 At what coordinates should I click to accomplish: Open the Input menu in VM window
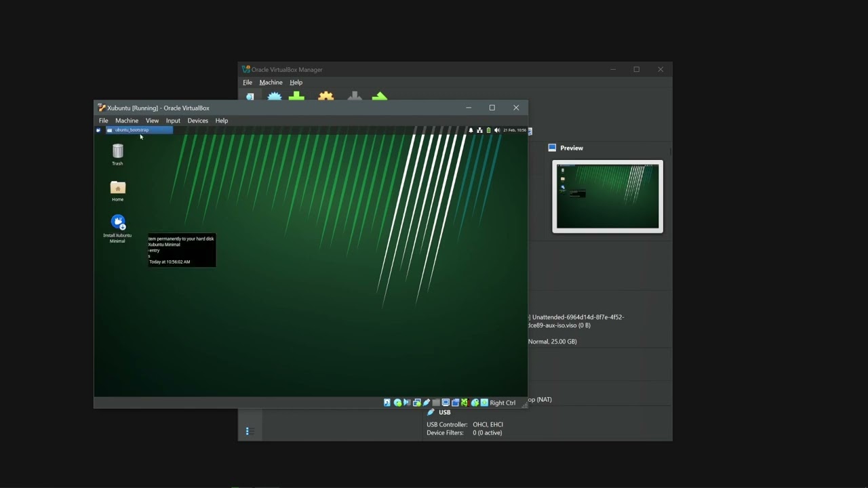pos(173,121)
